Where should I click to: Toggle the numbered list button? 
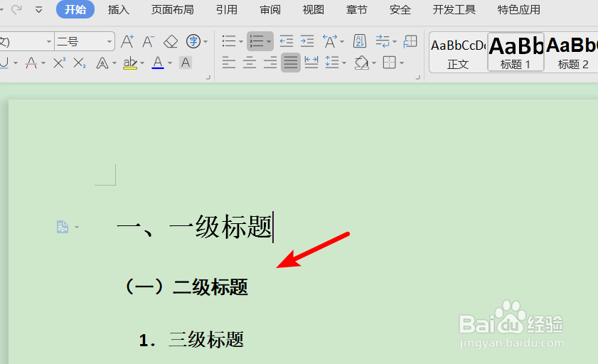257,41
